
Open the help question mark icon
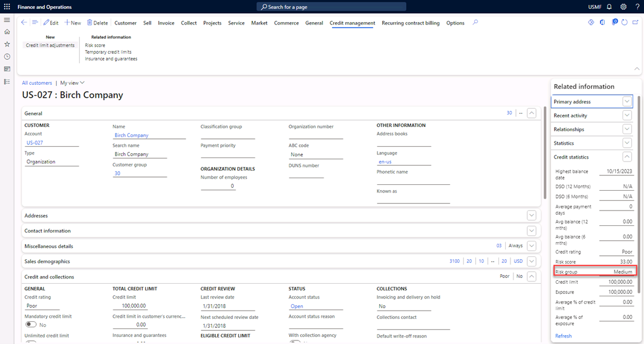click(637, 7)
